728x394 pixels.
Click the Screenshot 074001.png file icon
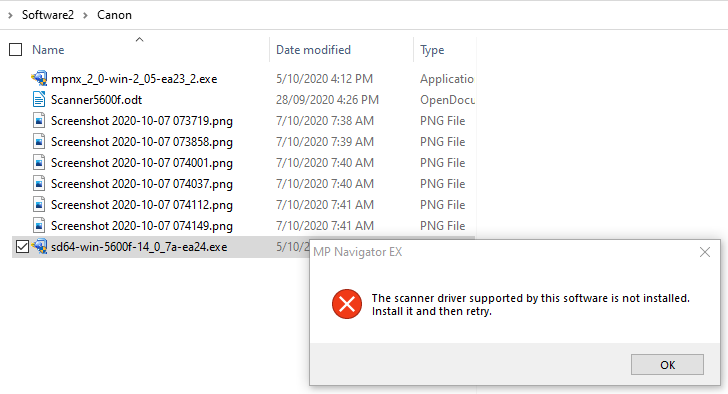coord(39,162)
